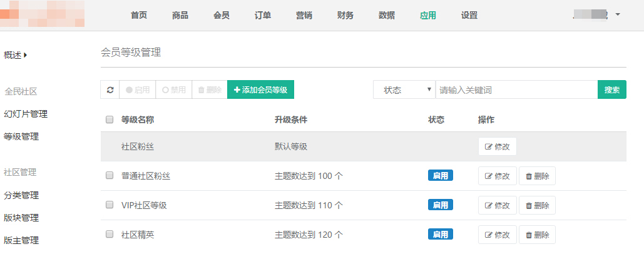Tick the 社区精英 row checkbox
The image size is (644, 259).
[110, 235]
